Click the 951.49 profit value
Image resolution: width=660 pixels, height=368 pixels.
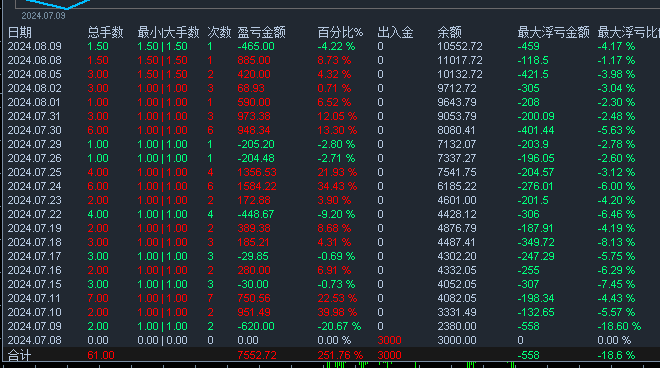254,312
